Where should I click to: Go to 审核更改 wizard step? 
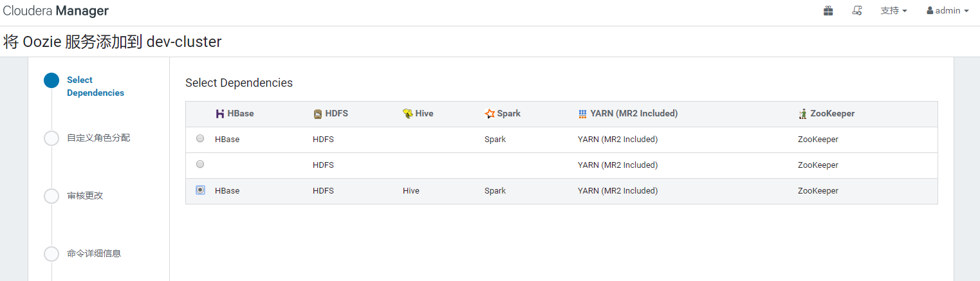coord(85,195)
